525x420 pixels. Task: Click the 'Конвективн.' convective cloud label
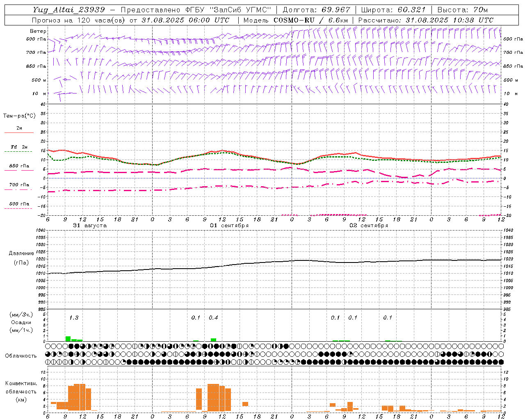click(x=21, y=383)
